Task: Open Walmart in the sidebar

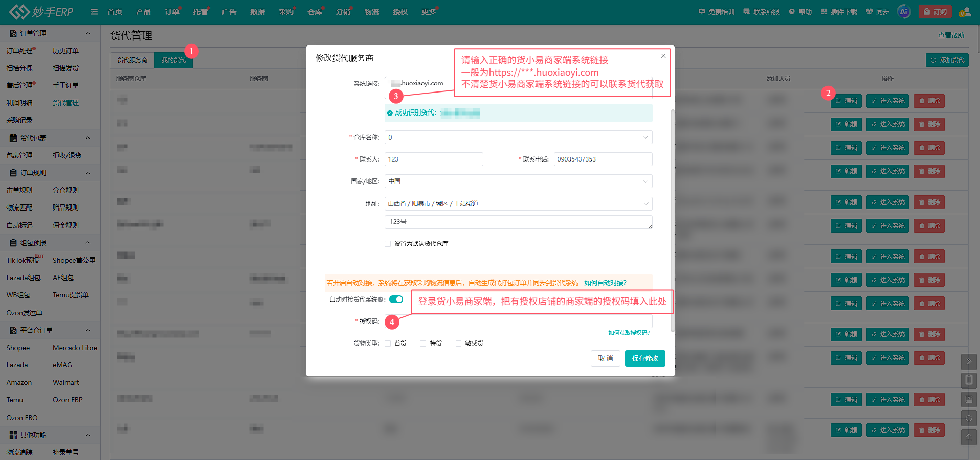Action: click(x=66, y=382)
